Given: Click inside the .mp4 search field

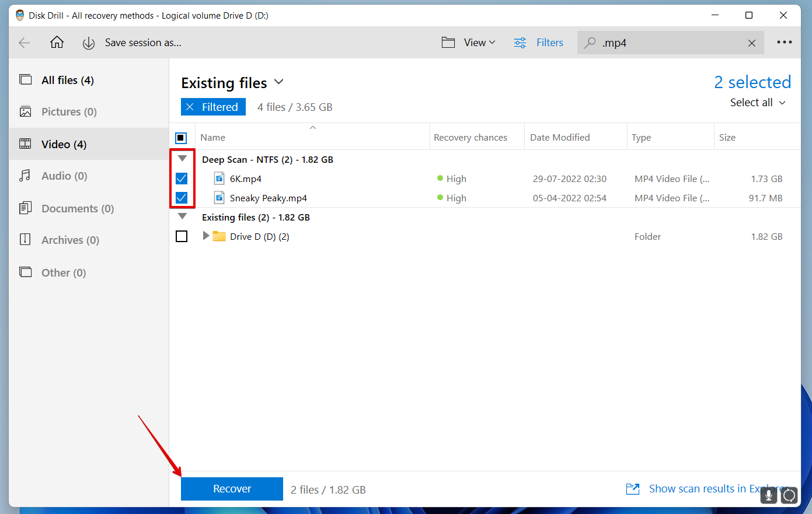Looking at the screenshot, I should 671,43.
